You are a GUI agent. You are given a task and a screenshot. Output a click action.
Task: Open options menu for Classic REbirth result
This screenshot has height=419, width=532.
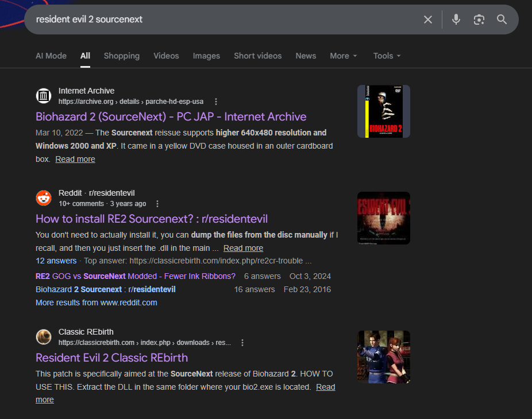(x=242, y=343)
